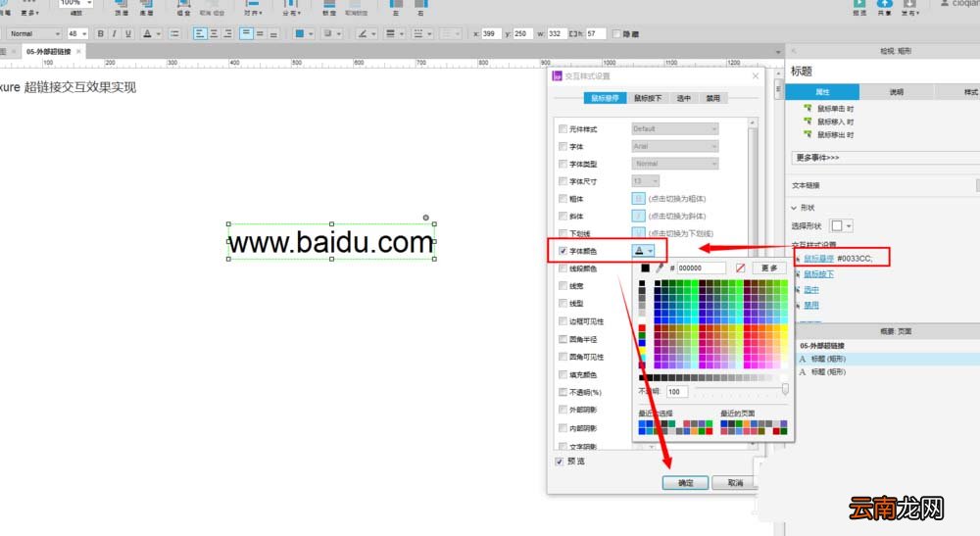Click the blue fill color icon
This screenshot has width=980, height=536.
(x=299, y=33)
